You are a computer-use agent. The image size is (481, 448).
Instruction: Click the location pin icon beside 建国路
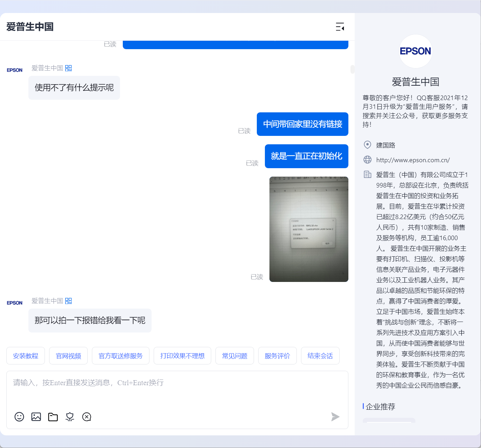pyautogui.click(x=367, y=145)
